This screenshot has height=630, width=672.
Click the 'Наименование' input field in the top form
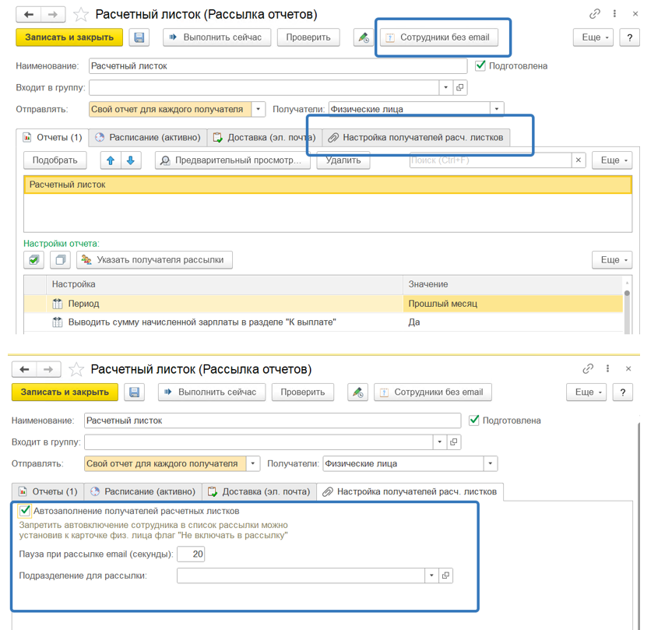click(278, 66)
